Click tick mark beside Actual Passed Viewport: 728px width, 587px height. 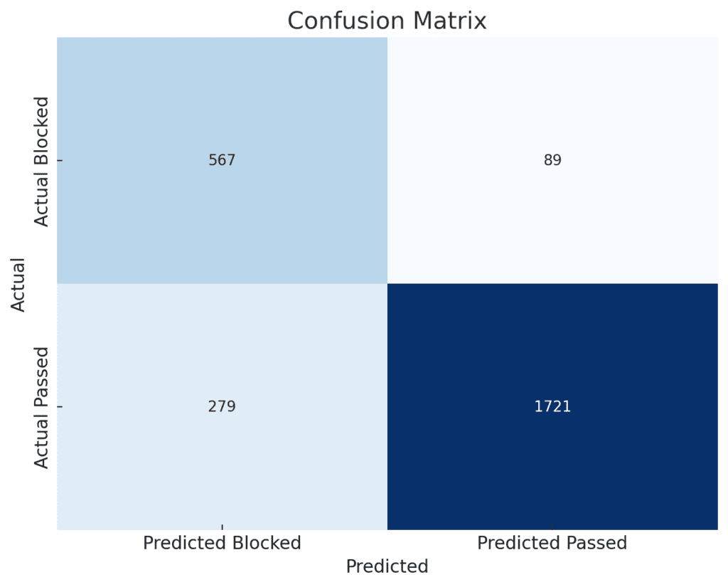click(x=60, y=407)
